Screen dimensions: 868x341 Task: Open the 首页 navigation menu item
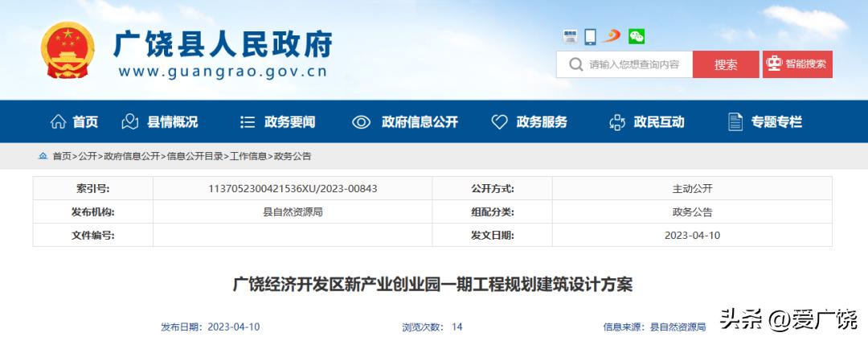pos(85,121)
